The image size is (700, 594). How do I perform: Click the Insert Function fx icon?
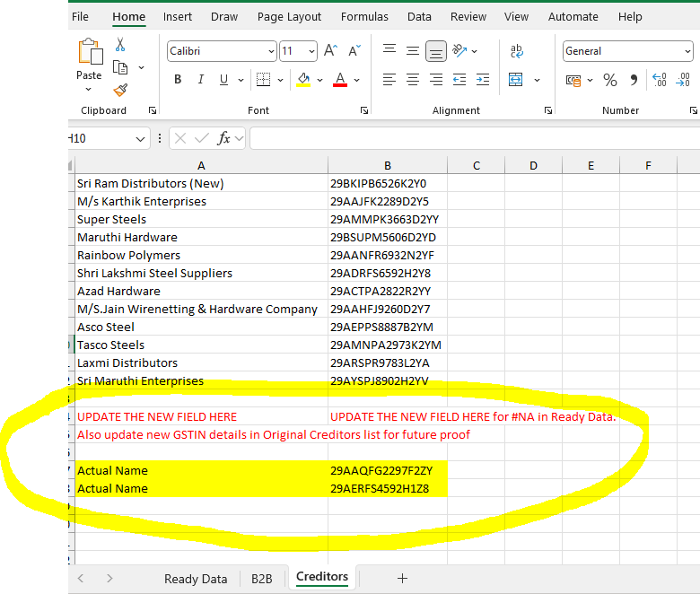pos(224,138)
